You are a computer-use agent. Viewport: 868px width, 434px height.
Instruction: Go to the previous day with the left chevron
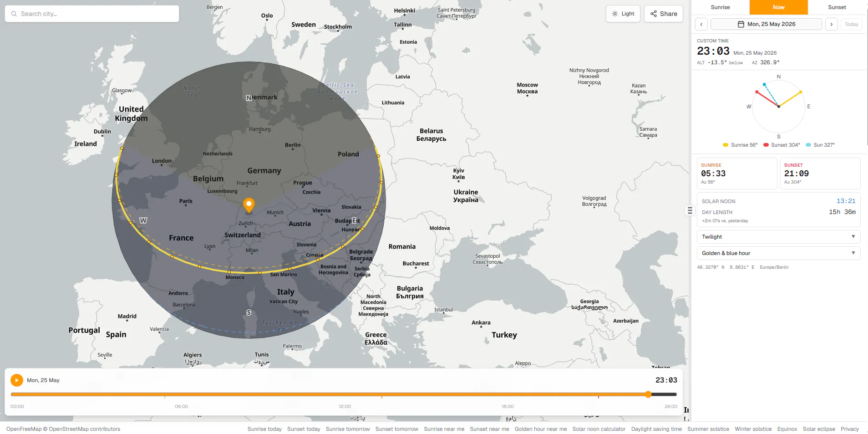[x=701, y=24]
